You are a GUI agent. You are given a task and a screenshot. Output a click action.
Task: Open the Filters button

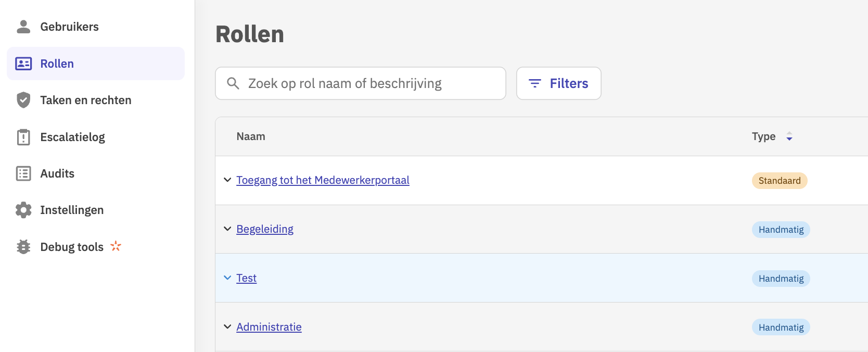tap(558, 83)
